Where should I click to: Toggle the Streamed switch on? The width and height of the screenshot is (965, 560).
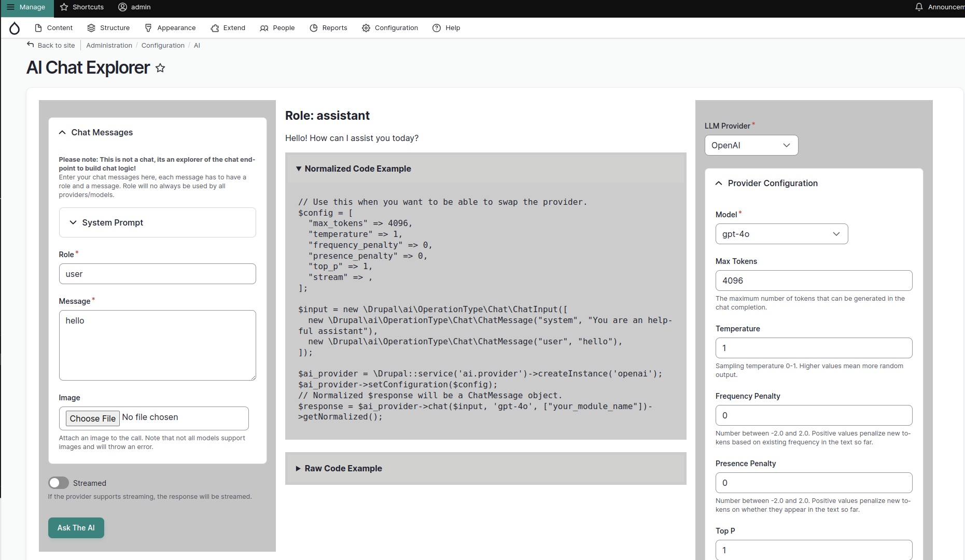(x=59, y=483)
